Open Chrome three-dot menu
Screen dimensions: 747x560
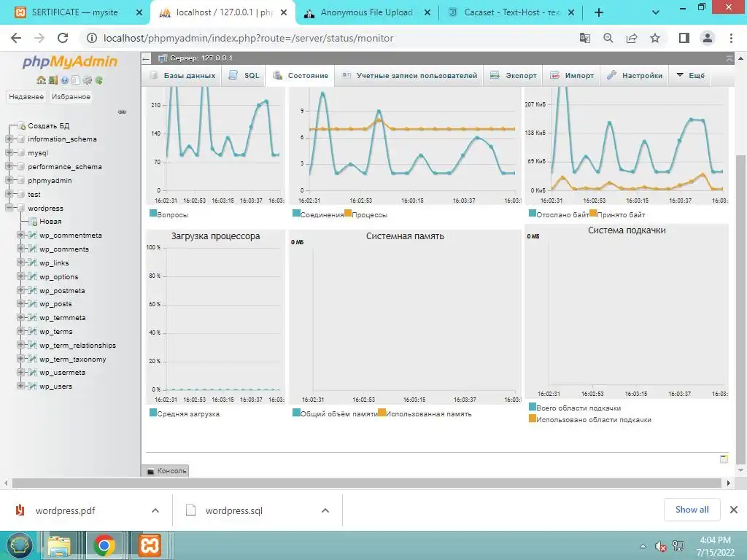coord(731,38)
